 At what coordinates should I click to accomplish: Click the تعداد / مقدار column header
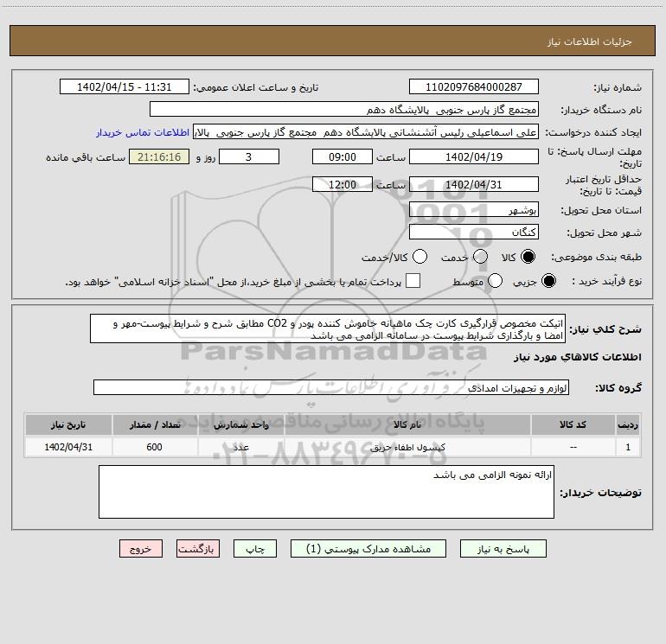155,425
